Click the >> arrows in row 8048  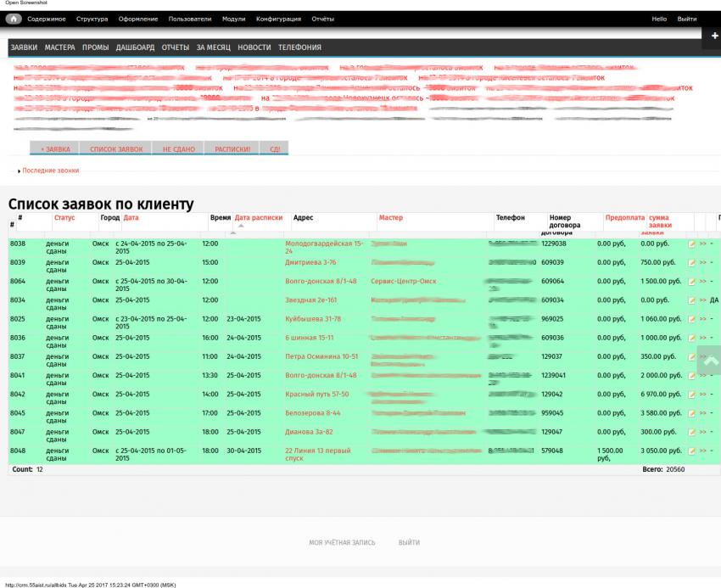pyautogui.click(x=702, y=451)
